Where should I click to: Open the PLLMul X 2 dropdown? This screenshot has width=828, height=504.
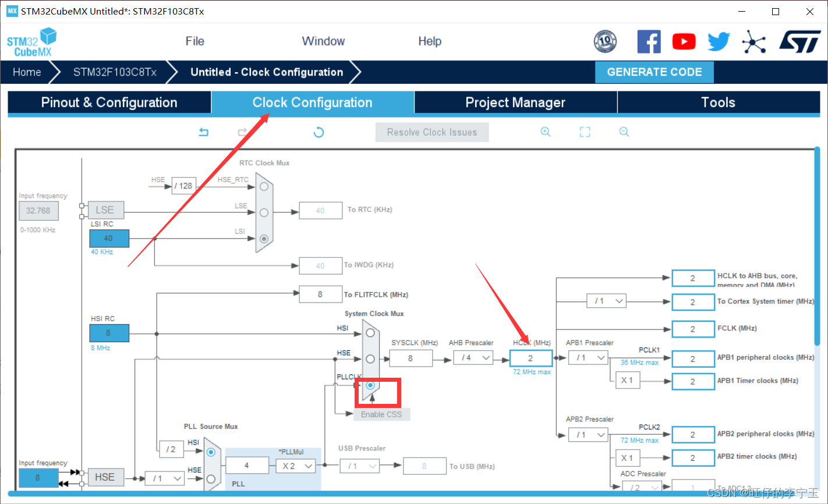coord(296,466)
